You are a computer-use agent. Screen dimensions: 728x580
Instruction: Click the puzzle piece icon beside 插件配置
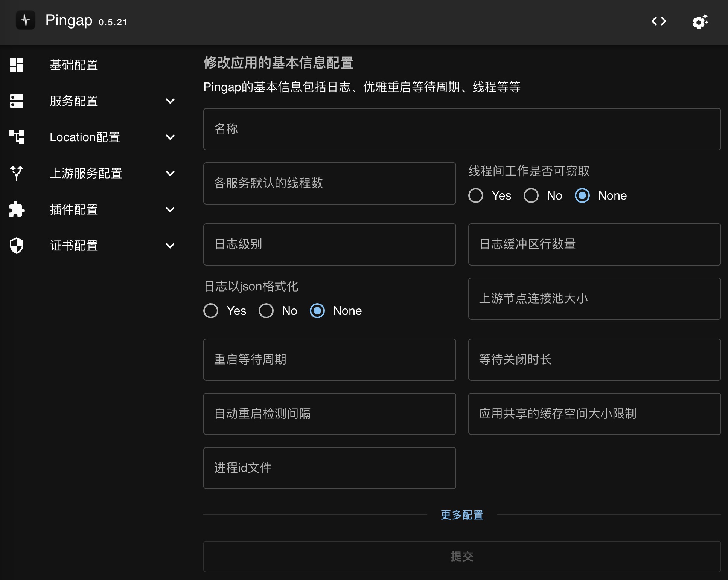coord(17,209)
